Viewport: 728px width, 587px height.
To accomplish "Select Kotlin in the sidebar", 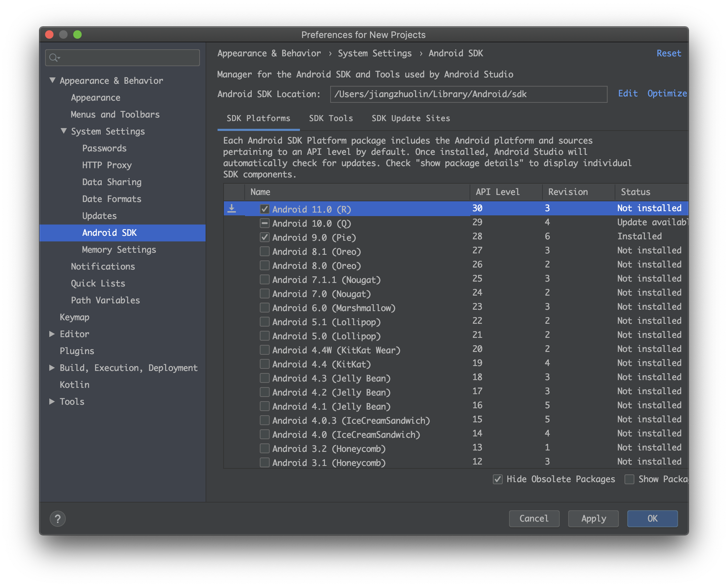I will tap(74, 385).
